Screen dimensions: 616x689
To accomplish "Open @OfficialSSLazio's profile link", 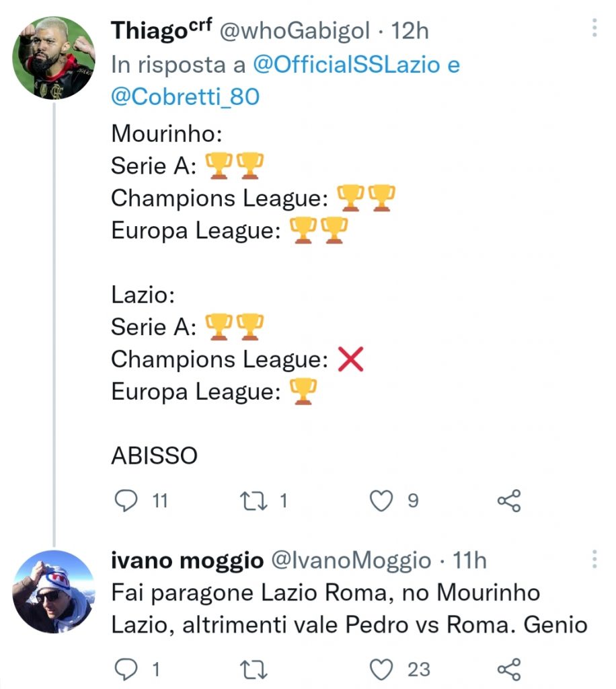I will coord(345,65).
